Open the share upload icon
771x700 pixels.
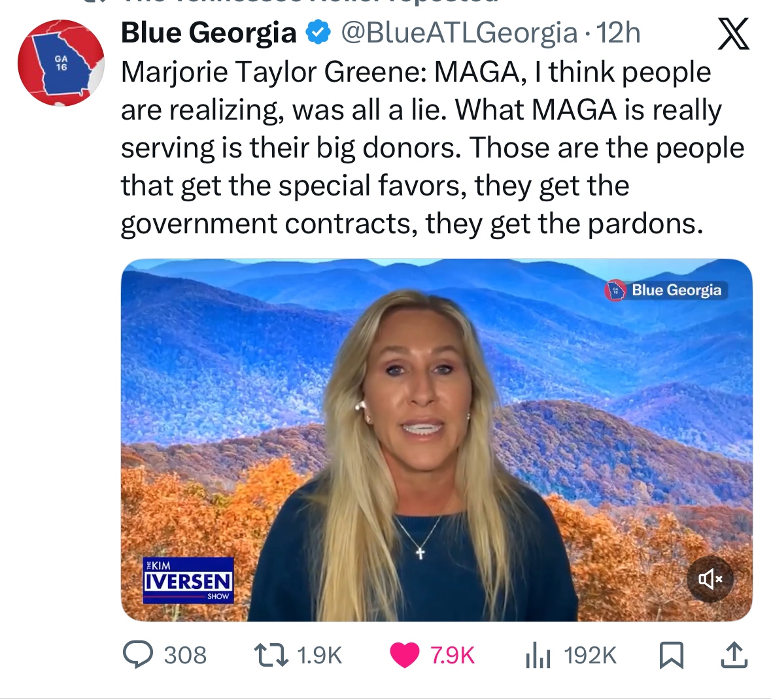tap(734, 656)
